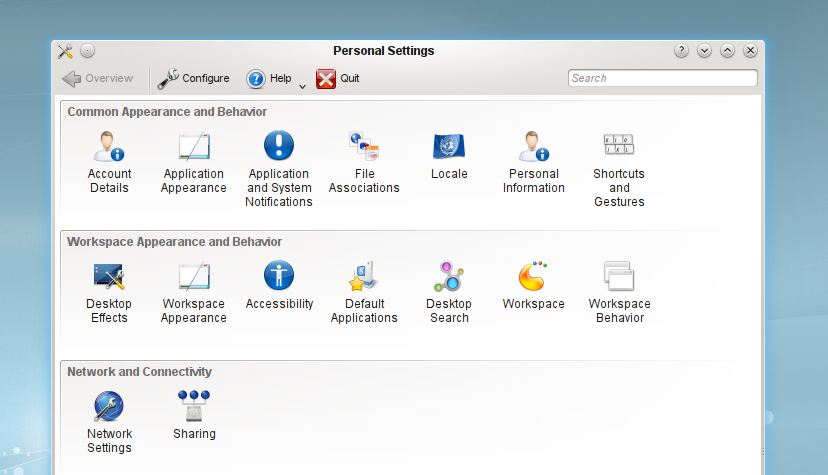Open Desktop Effects settings

pyautogui.click(x=109, y=292)
